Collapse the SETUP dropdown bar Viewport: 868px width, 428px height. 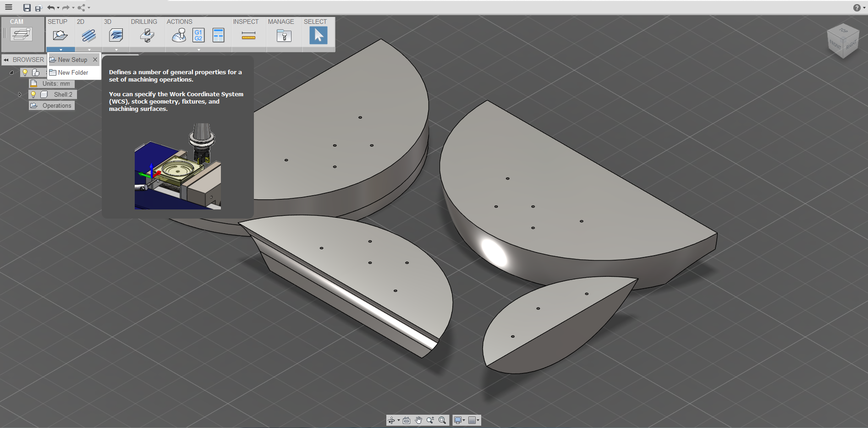60,49
